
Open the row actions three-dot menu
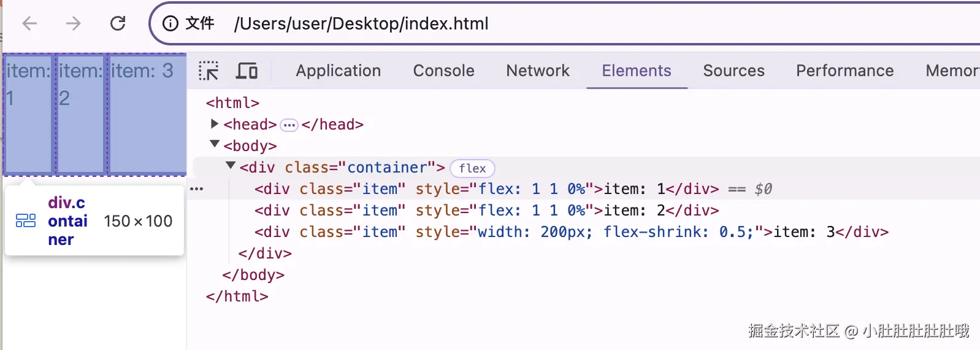coord(196,189)
